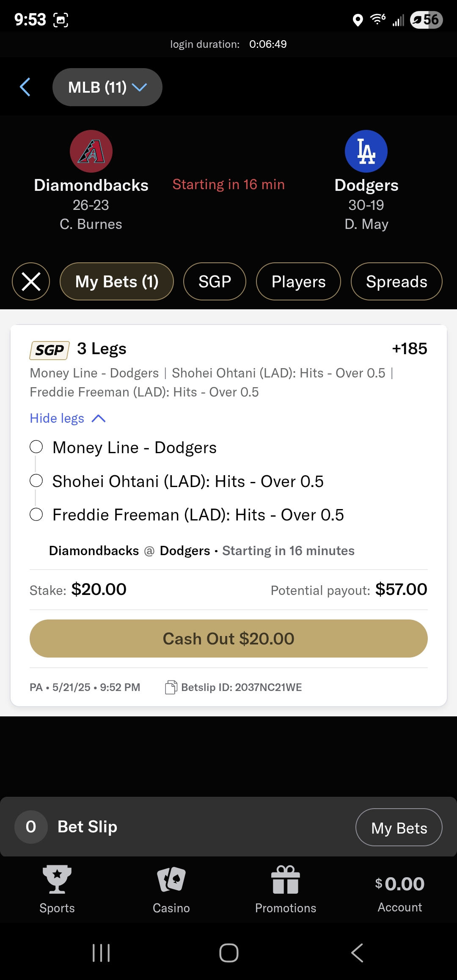Select the SGP filter tab
The image size is (457, 980).
click(x=215, y=281)
